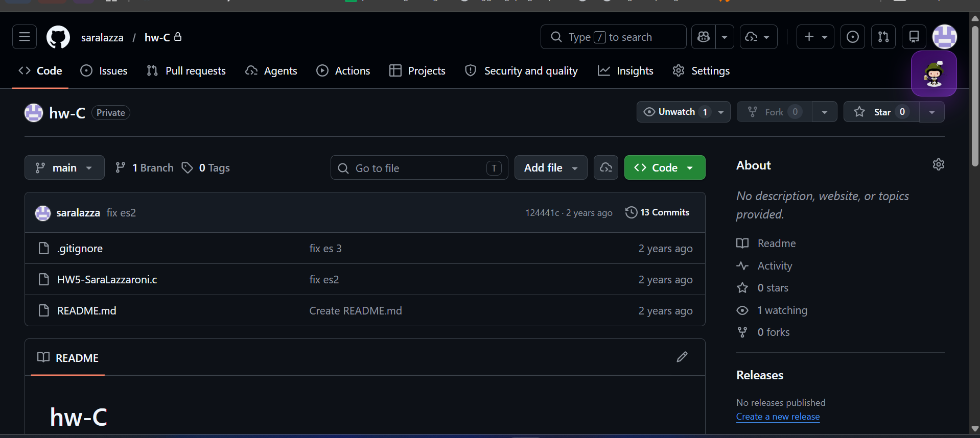The image size is (980, 438).
Task: Click the Fork button
Action: tap(775, 112)
